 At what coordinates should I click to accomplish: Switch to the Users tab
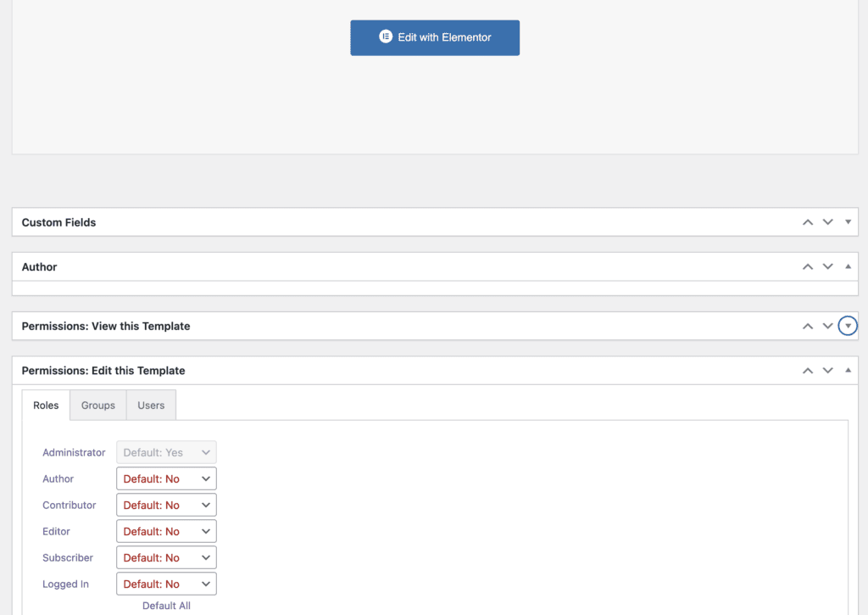tap(151, 405)
